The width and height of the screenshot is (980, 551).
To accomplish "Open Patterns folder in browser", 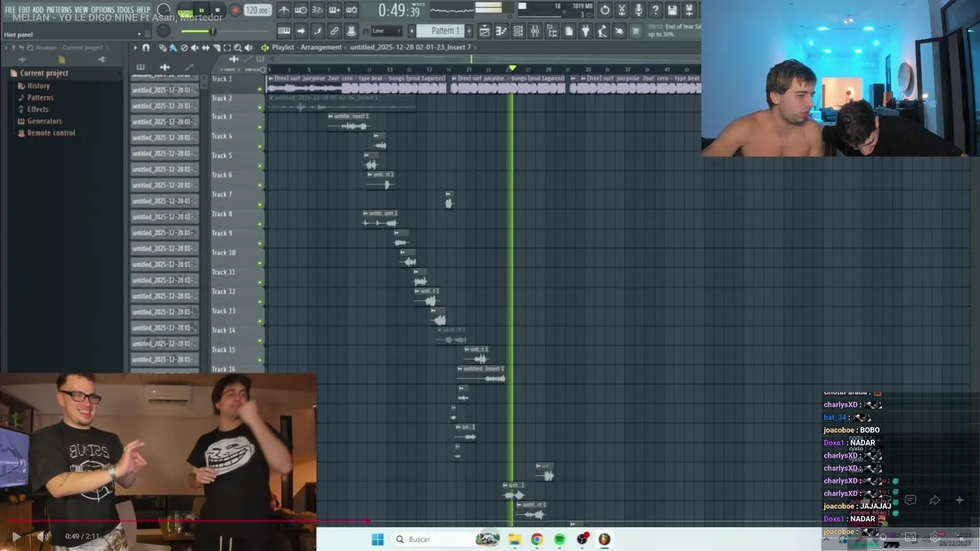I will coord(40,98).
